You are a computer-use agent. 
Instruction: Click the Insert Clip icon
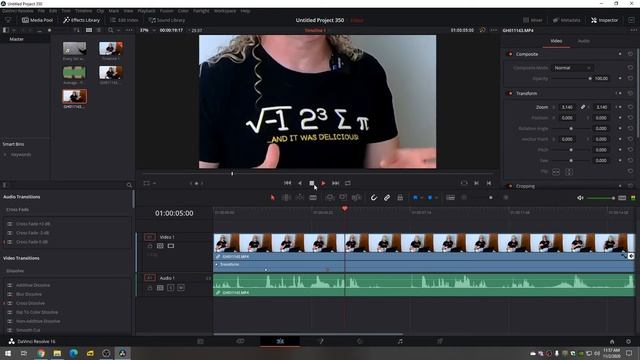pos(330,198)
